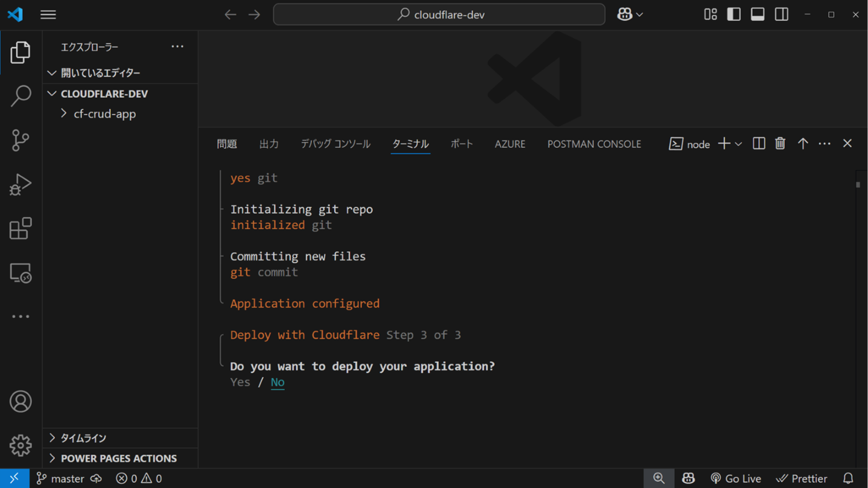Click the terminal scrollbar thumb
The image size is (868, 488).
(x=858, y=185)
